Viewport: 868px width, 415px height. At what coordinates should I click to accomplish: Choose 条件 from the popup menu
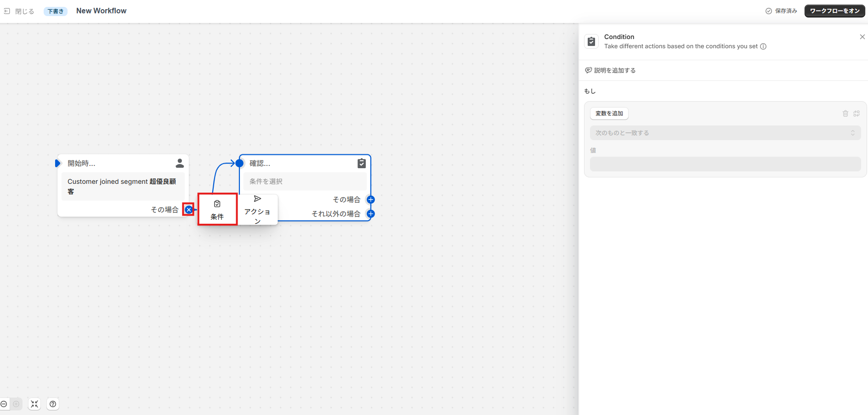point(217,210)
